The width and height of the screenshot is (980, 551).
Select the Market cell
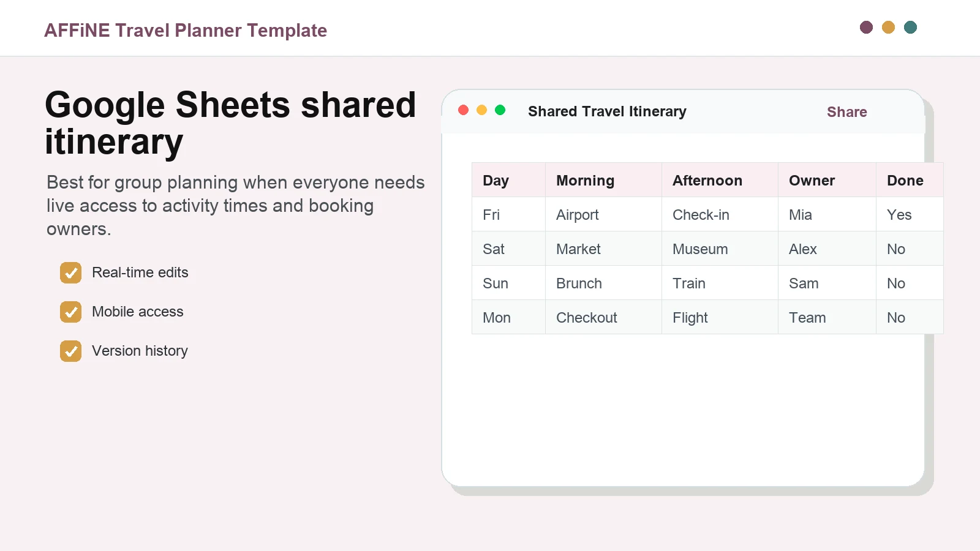point(603,249)
